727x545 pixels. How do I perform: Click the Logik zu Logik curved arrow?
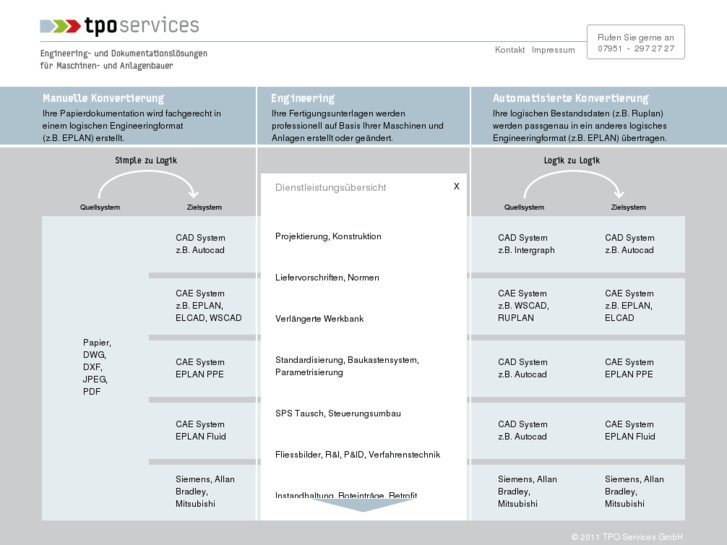[x=573, y=184]
